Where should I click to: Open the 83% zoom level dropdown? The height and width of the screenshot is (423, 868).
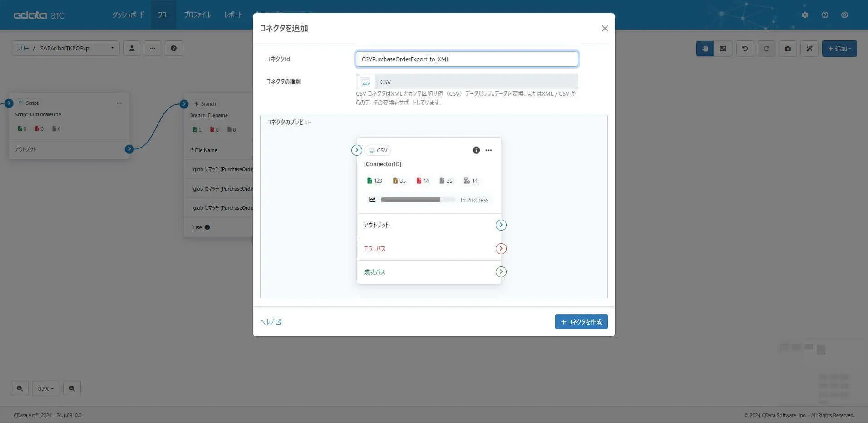pyautogui.click(x=46, y=389)
